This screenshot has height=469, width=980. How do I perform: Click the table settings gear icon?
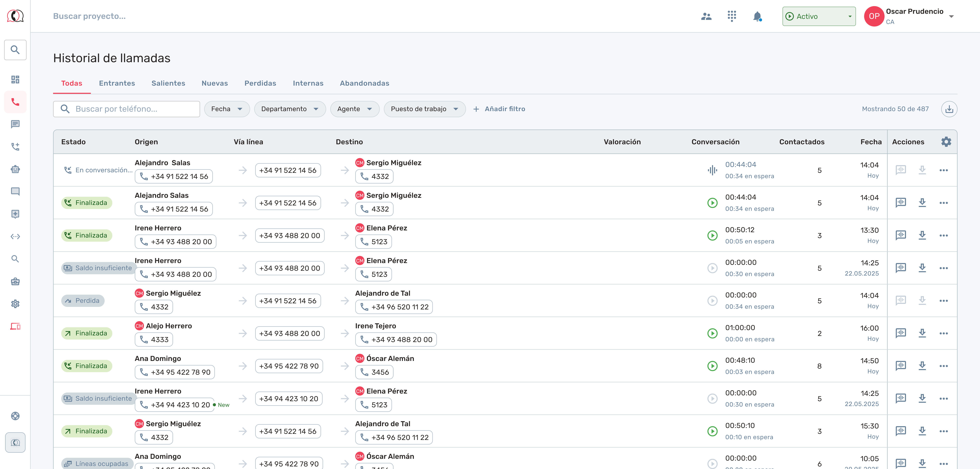946,142
